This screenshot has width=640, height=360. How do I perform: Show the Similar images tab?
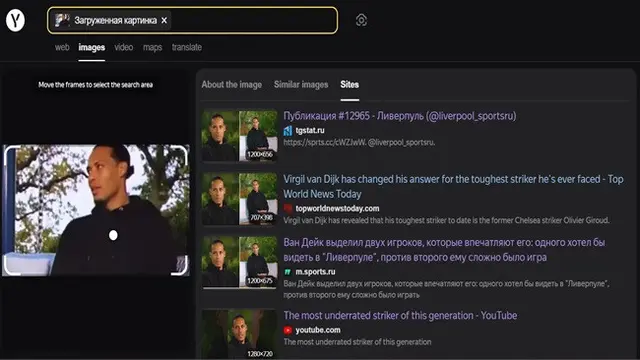click(x=301, y=84)
